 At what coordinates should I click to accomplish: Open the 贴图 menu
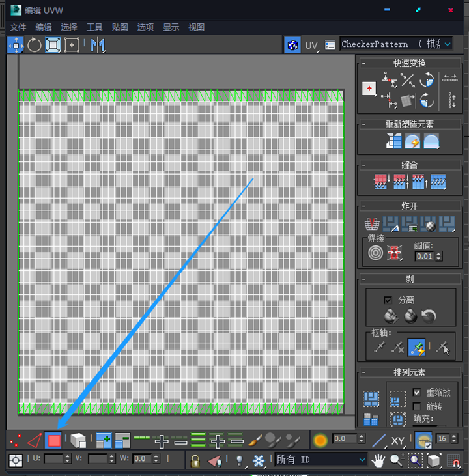(x=120, y=27)
